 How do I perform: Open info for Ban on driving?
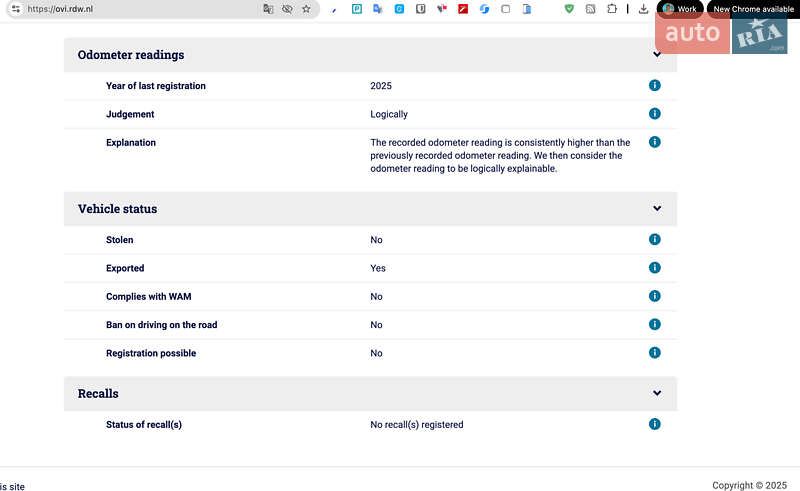pyautogui.click(x=655, y=324)
